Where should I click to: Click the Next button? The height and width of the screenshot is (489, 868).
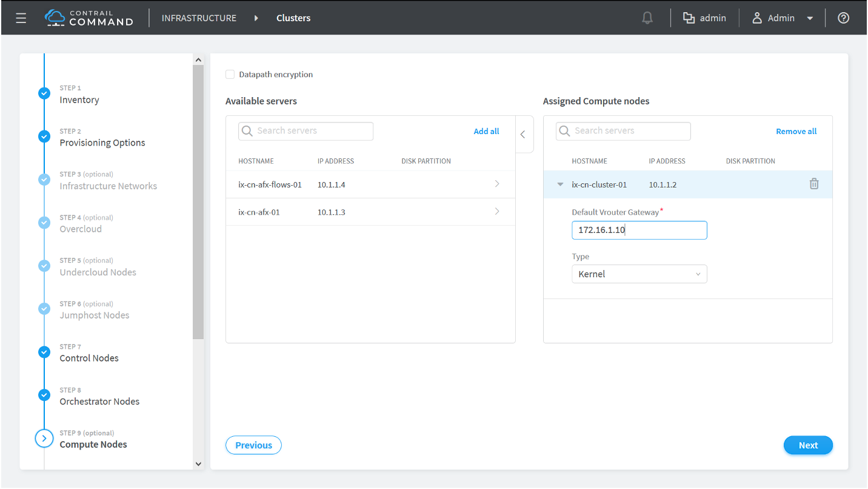(807, 445)
